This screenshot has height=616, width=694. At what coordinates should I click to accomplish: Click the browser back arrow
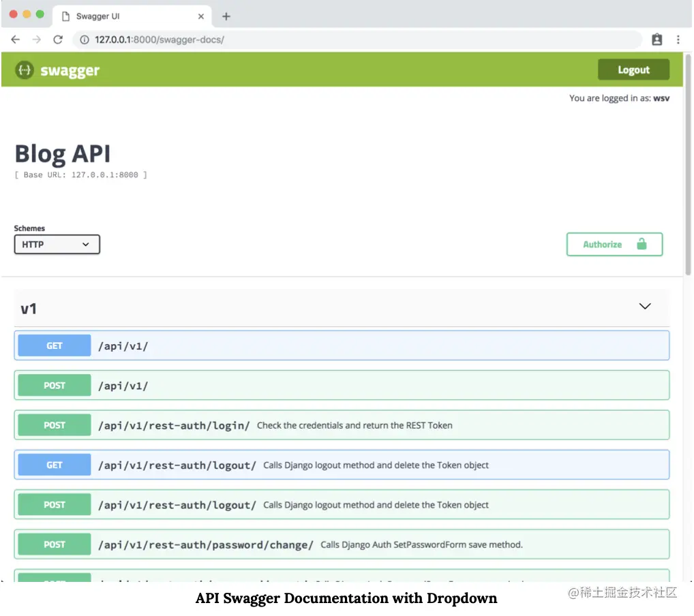click(x=16, y=40)
